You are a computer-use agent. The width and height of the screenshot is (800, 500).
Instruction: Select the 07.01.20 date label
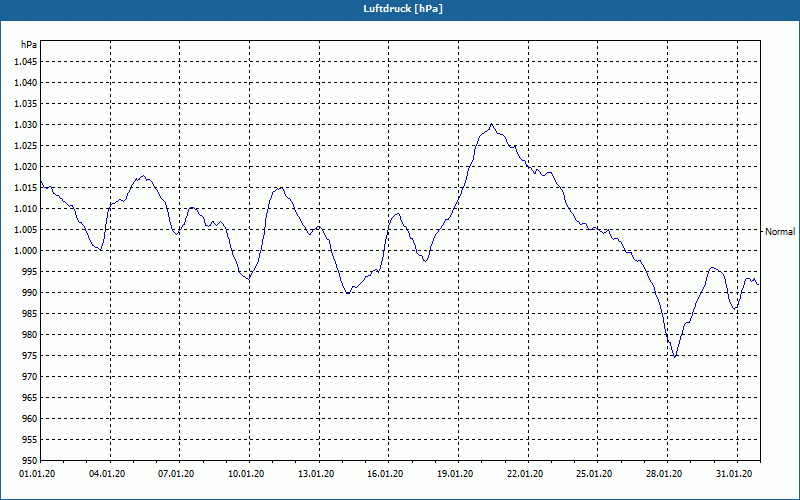177,474
